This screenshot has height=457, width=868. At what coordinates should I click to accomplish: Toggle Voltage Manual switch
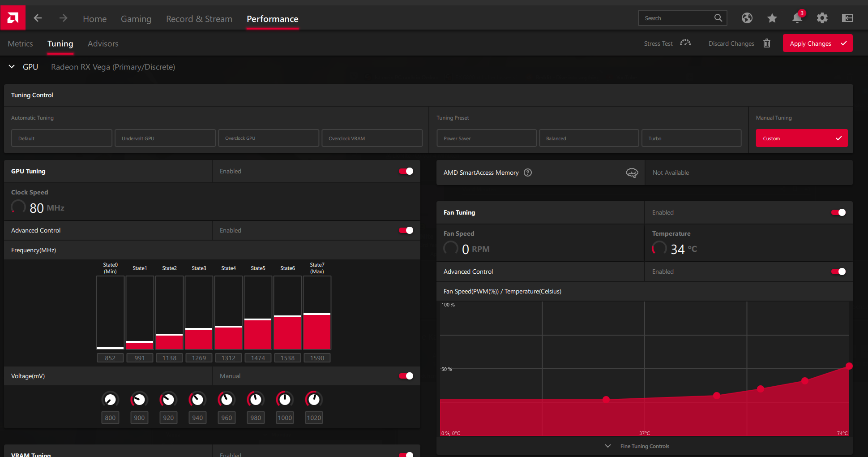[x=406, y=376]
